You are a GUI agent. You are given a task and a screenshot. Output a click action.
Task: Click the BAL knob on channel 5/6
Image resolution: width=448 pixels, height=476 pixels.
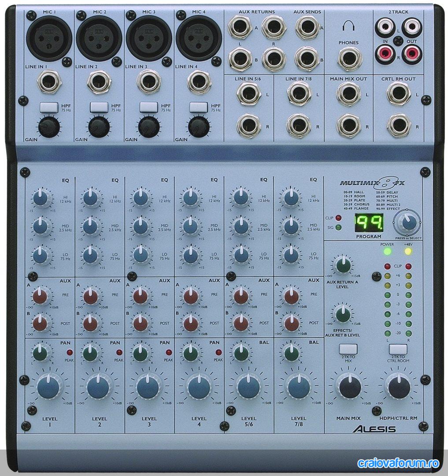point(241,353)
